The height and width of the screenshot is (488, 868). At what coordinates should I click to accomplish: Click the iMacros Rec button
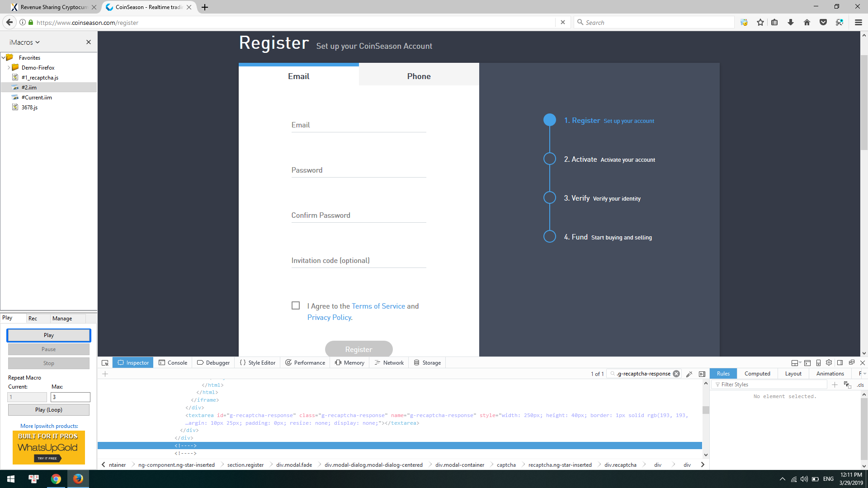pyautogui.click(x=33, y=318)
